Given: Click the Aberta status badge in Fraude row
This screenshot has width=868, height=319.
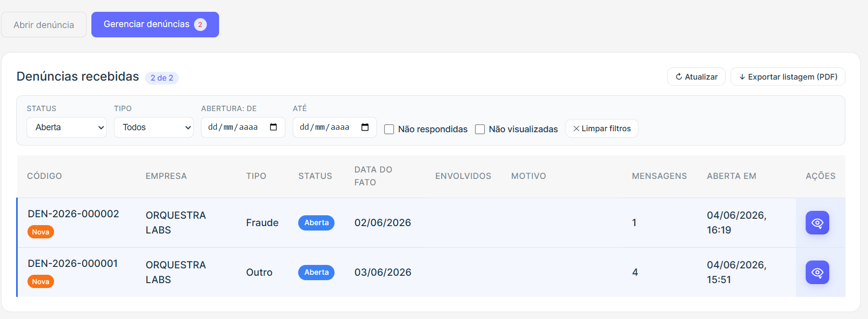Looking at the screenshot, I should point(316,223).
